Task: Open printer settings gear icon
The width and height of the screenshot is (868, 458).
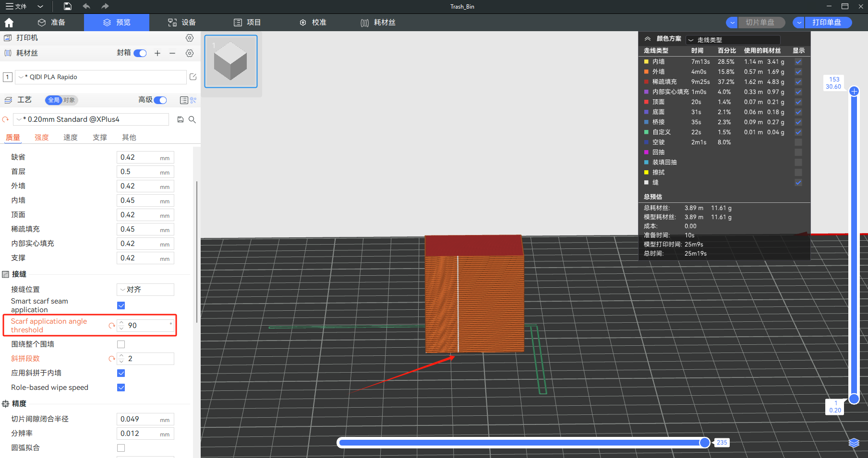Action: coord(190,38)
